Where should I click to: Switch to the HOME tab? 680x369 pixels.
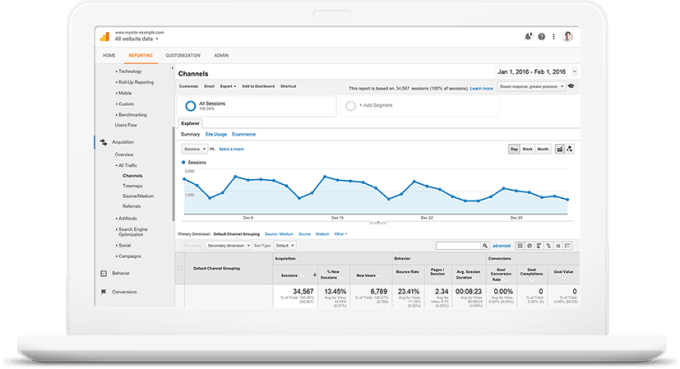pyautogui.click(x=109, y=56)
